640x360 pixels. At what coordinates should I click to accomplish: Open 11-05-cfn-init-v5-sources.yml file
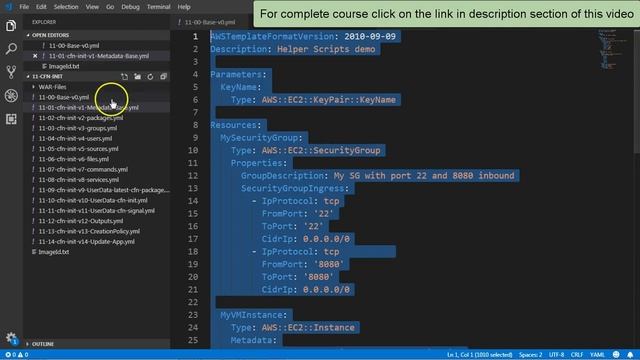78,149
